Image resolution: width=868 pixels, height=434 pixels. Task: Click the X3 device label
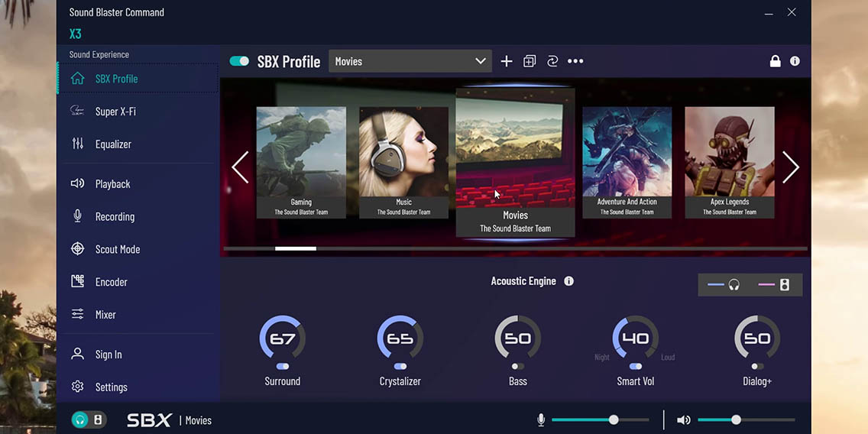click(x=76, y=34)
